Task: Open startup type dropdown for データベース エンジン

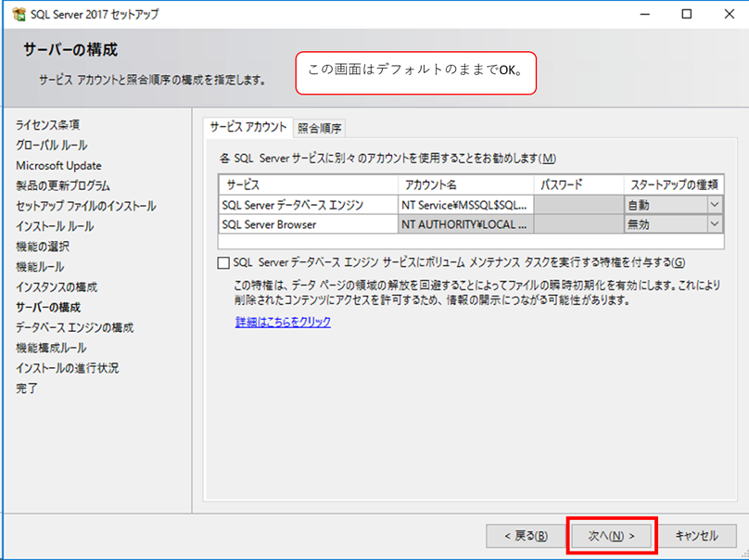Action: click(x=714, y=205)
